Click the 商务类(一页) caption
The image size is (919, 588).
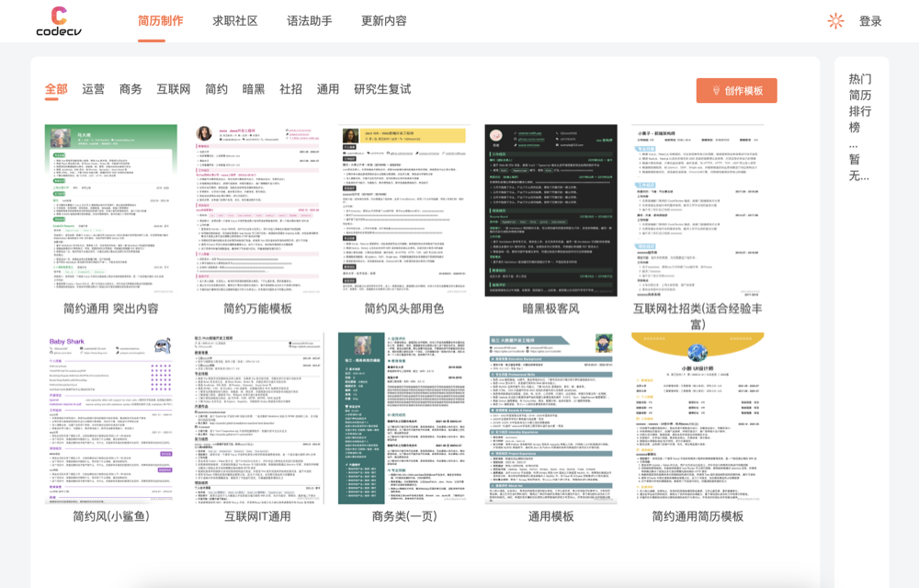coord(404,516)
